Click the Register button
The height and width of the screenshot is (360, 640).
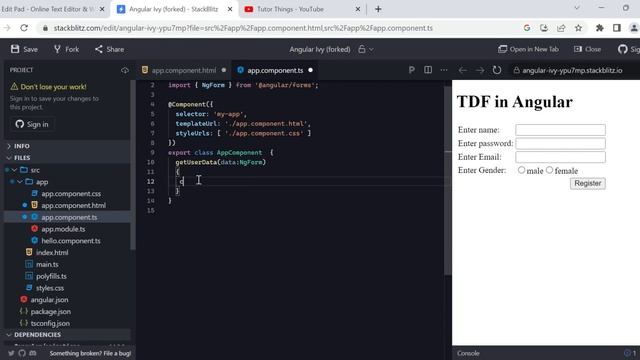(x=588, y=183)
